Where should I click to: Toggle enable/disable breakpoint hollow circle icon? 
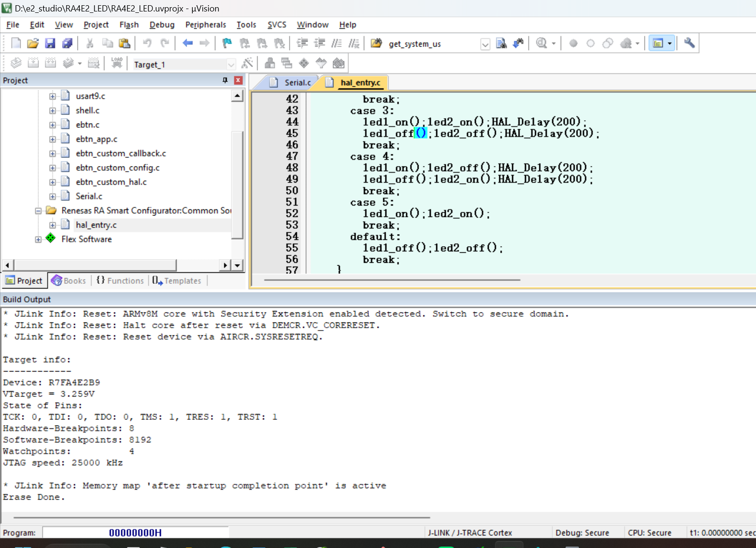(x=590, y=43)
